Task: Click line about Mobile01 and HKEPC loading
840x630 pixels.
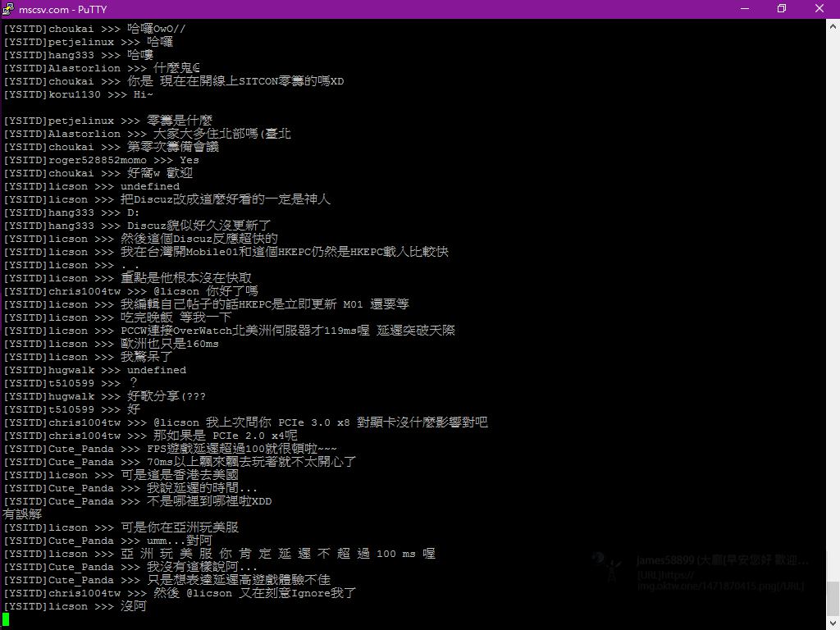Action: pyautogui.click(x=226, y=252)
